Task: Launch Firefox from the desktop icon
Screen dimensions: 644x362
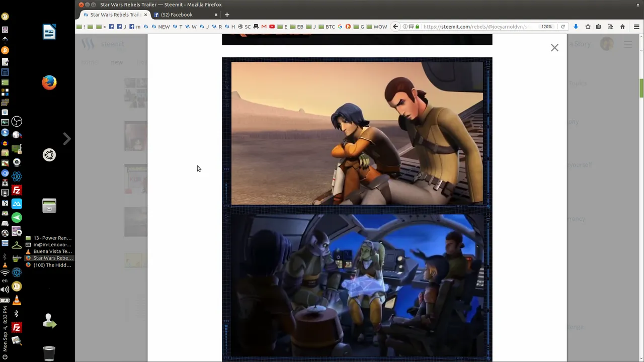Action: coord(49,82)
